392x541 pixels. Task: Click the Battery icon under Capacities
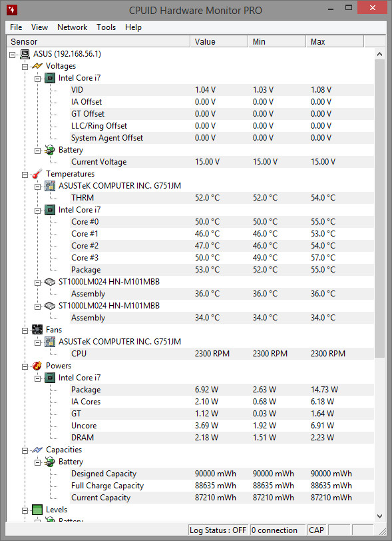coord(50,462)
